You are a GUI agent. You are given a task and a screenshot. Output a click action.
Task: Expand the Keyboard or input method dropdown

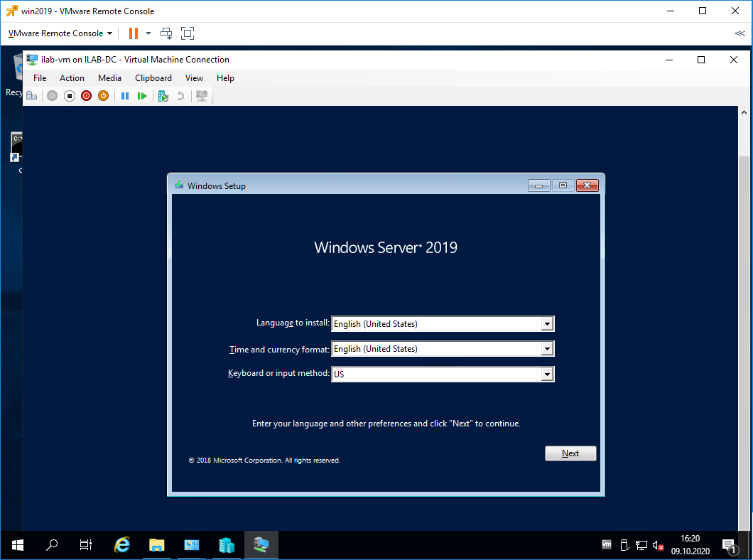[x=547, y=374]
